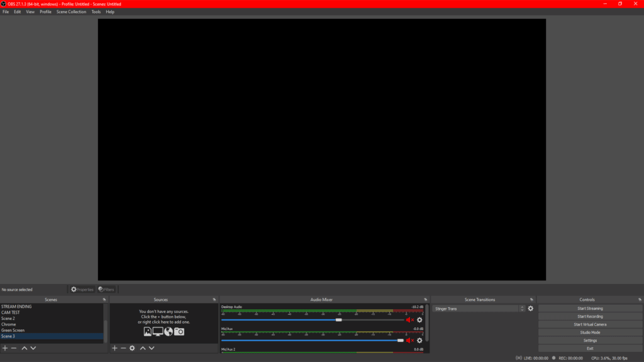Pop out the Scenes dock panel
Viewport: 644px width, 362px height.
104,300
